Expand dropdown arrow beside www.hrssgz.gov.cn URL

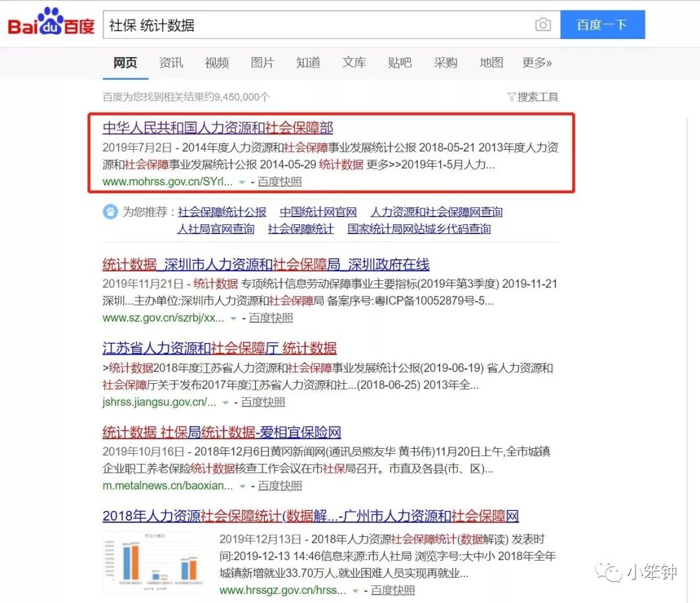click(355, 591)
